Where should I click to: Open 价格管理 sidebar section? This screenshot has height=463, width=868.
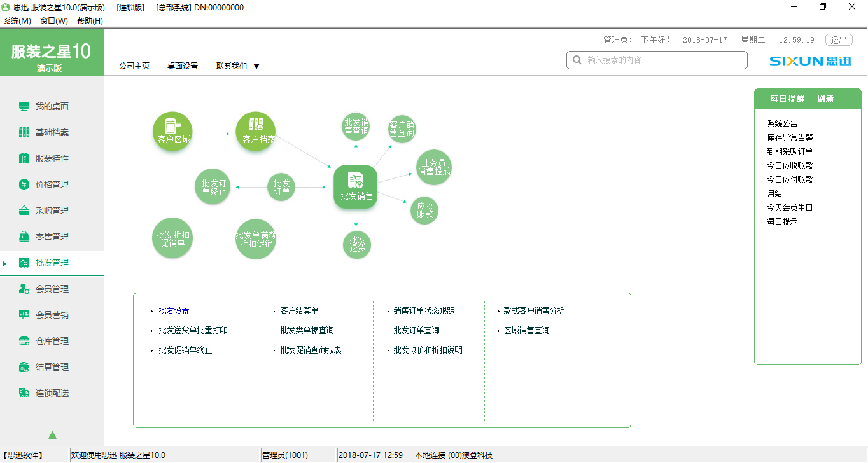click(52, 184)
